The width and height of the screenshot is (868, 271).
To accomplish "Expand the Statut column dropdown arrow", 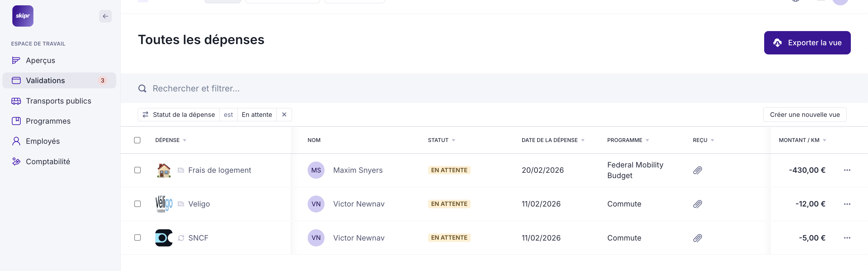I will (454, 140).
